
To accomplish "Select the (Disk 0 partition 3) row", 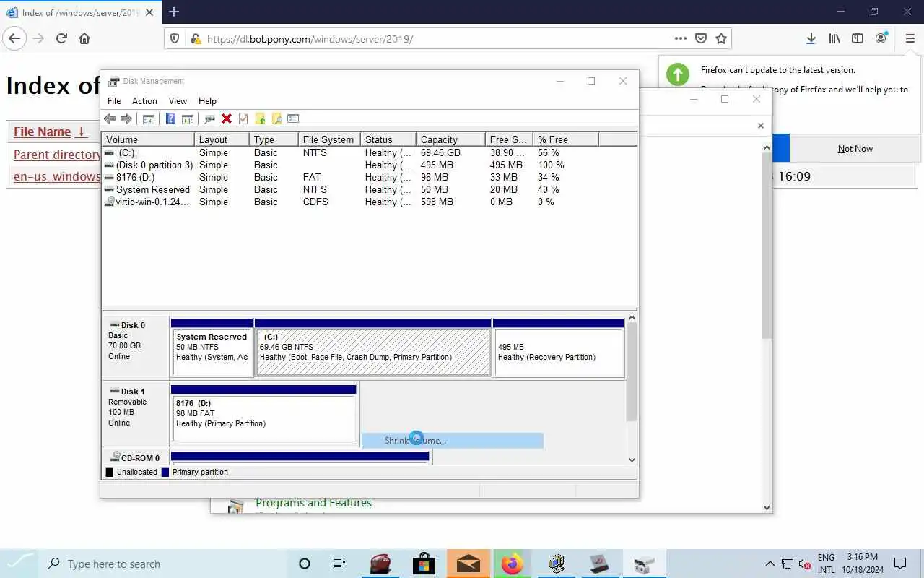I will [370, 165].
